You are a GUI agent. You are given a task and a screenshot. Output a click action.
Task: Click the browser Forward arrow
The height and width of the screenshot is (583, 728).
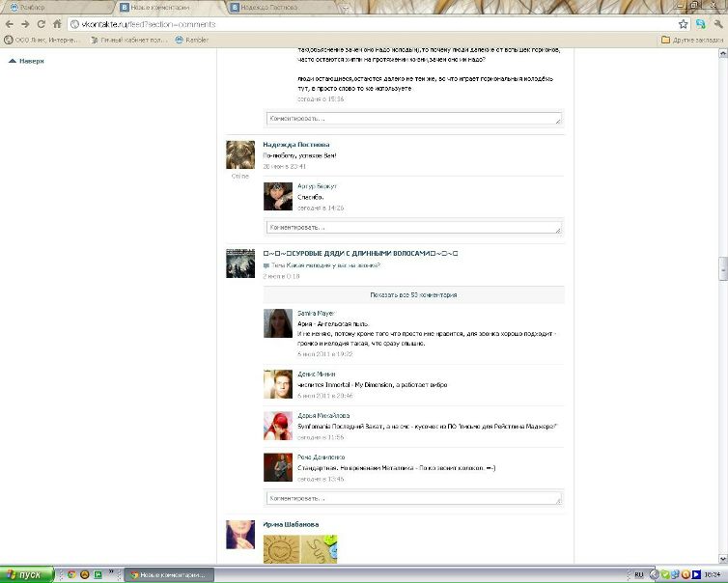point(25,24)
